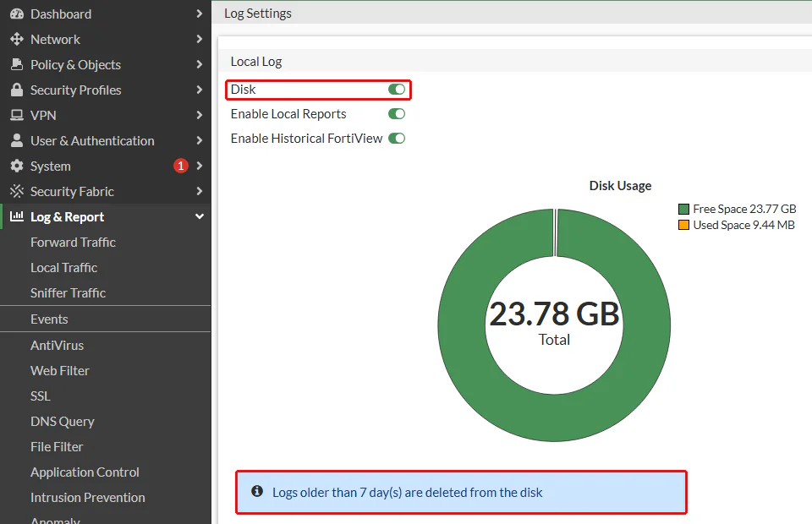Click the User & Authentication person icon
This screenshot has width=812, height=524.
point(17,140)
